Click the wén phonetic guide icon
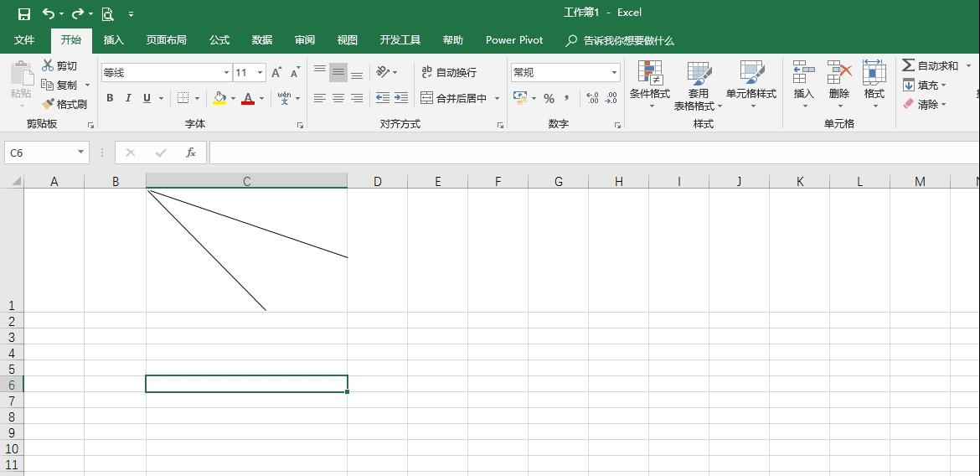The height and width of the screenshot is (476, 980). [x=285, y=98]
